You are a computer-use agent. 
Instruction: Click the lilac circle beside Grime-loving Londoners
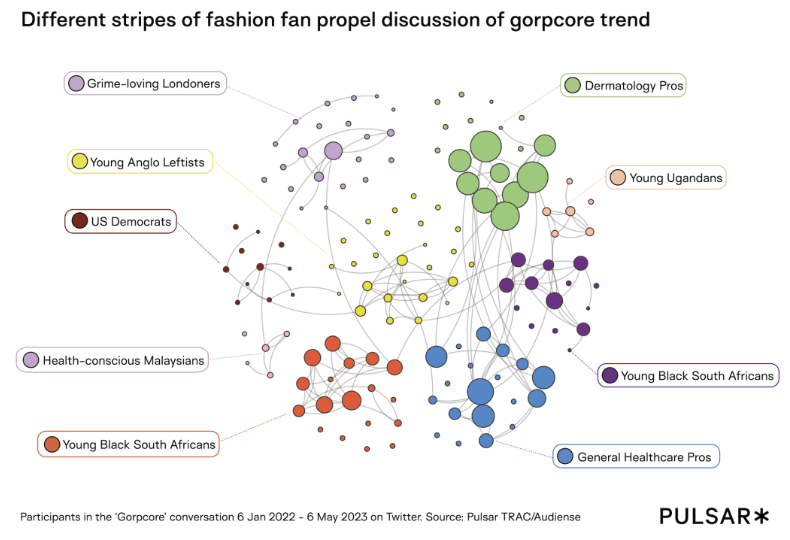click(x=77, y=84)
